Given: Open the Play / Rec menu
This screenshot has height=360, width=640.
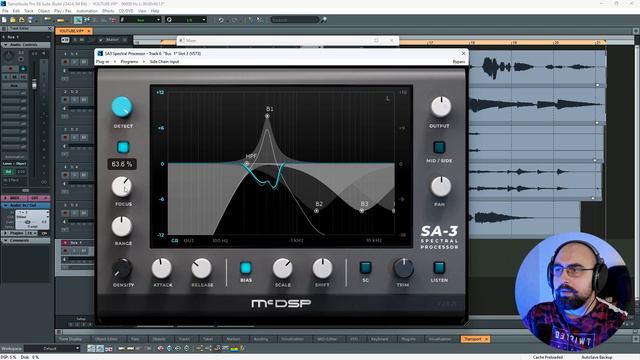Looking at the screenshot, I should 63,11.
